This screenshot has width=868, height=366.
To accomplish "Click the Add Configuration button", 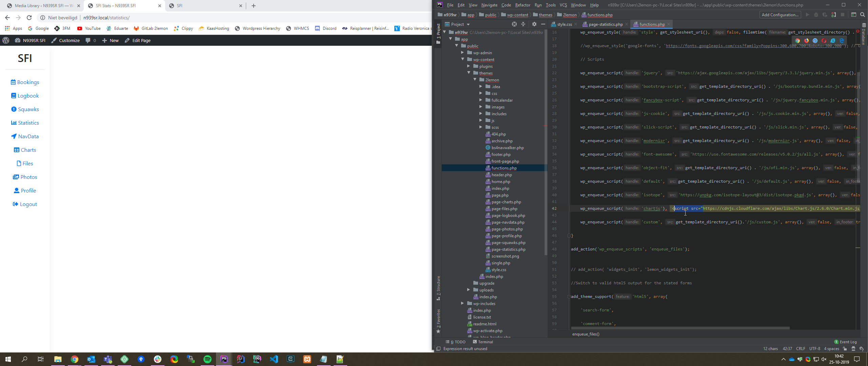I will (780, 15).
